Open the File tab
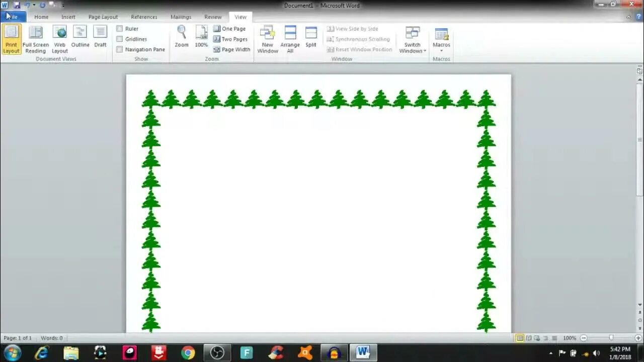This screenshot has height=362, width=644. pyautogui.click(x=12, y=17)
